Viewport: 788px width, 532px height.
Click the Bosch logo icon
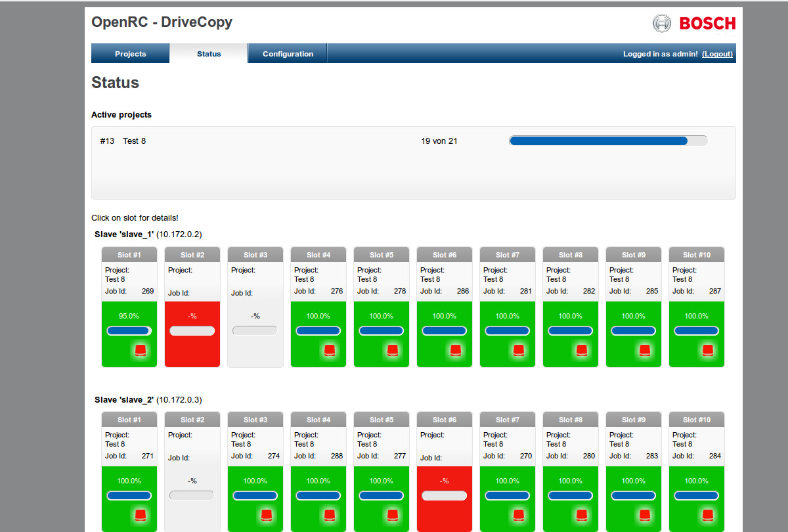click(662, 24)
